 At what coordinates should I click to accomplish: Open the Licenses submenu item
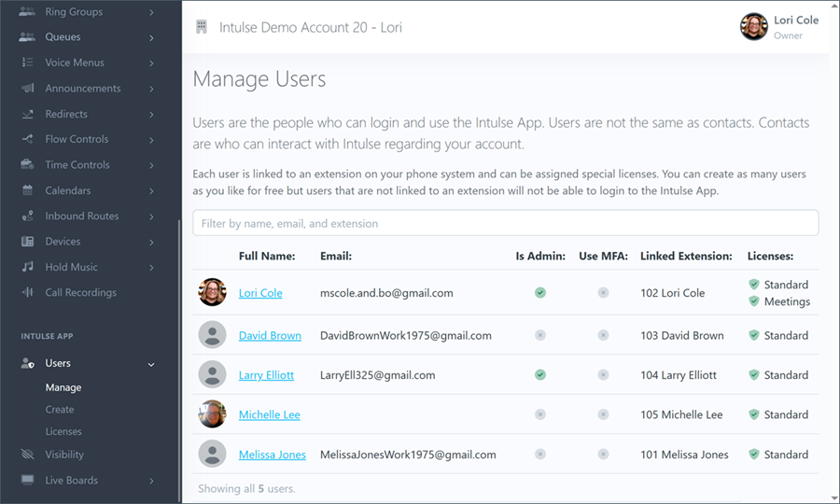(63, 432)
